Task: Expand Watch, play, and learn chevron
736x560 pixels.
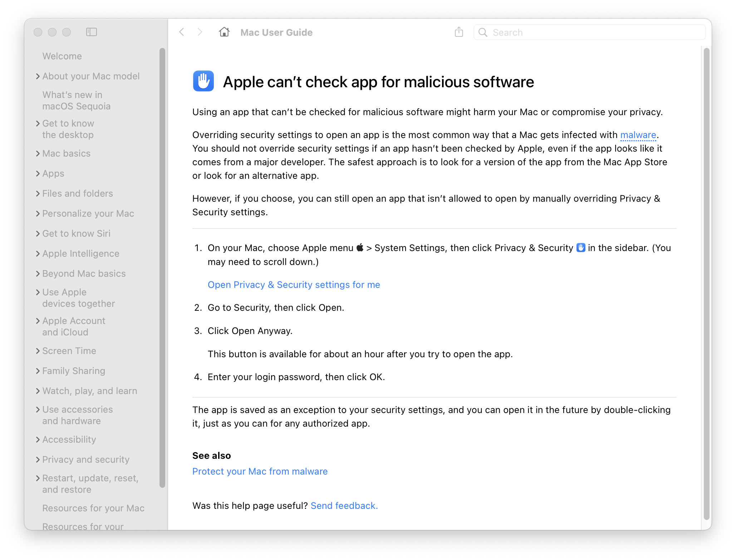Action: coord(38,391)
